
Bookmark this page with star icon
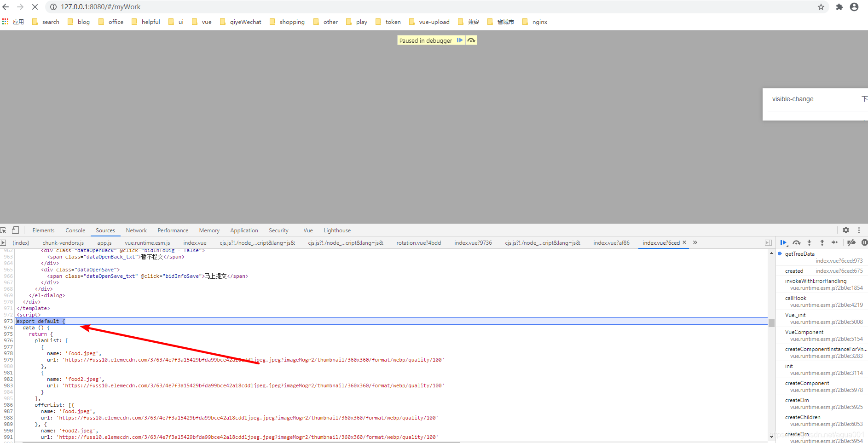coord(821,7)
